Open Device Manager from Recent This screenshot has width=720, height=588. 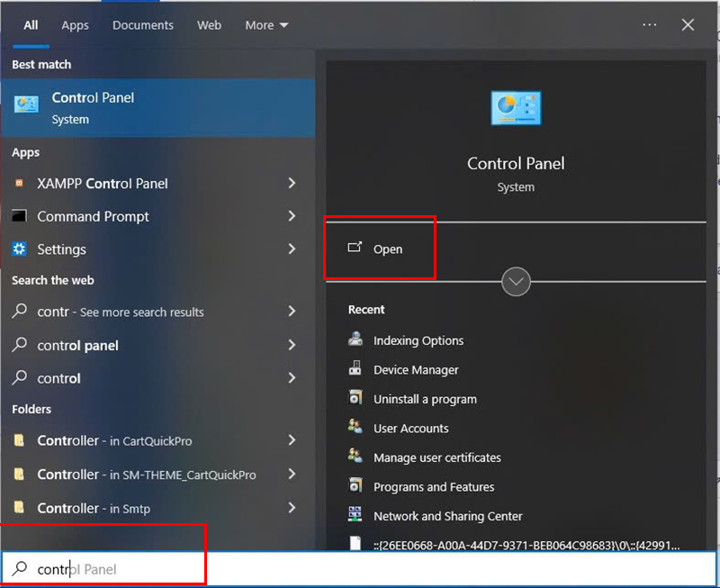coord(415,369)
